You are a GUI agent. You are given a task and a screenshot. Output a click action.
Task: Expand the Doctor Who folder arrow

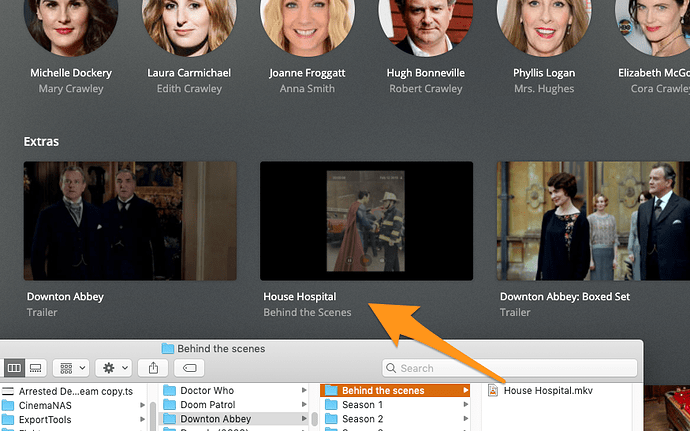pos(304,390)
